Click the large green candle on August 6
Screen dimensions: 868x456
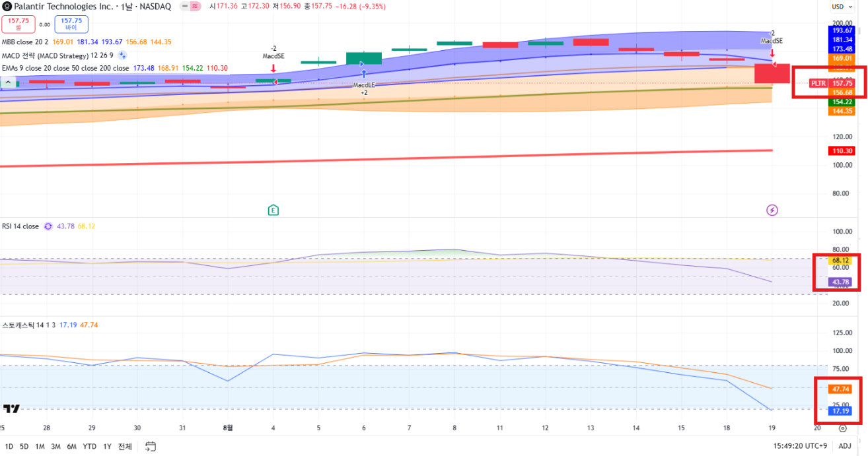(363, 58)
